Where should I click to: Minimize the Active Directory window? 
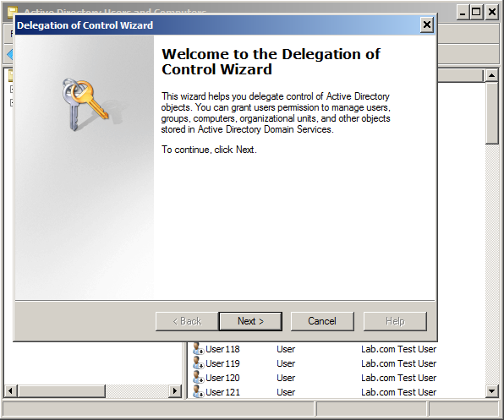[x=463, y=12]
